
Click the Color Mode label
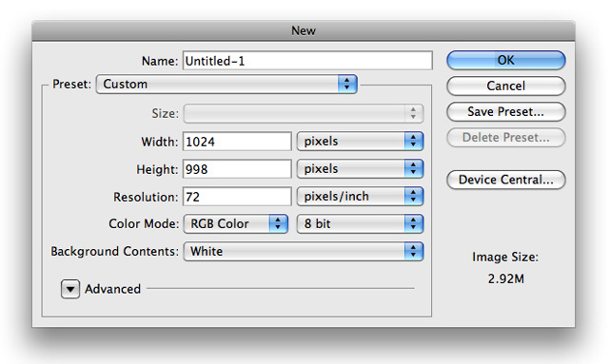pyautogui.click(x=144, y=224)
